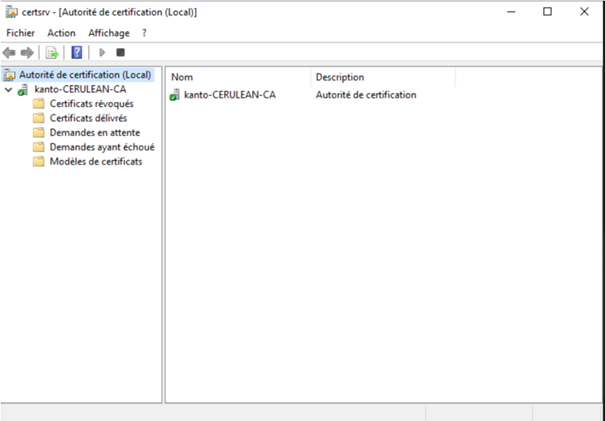Maximize the certsrv window
This screenshot has width=605, height=421.
(x=547, y=12)
